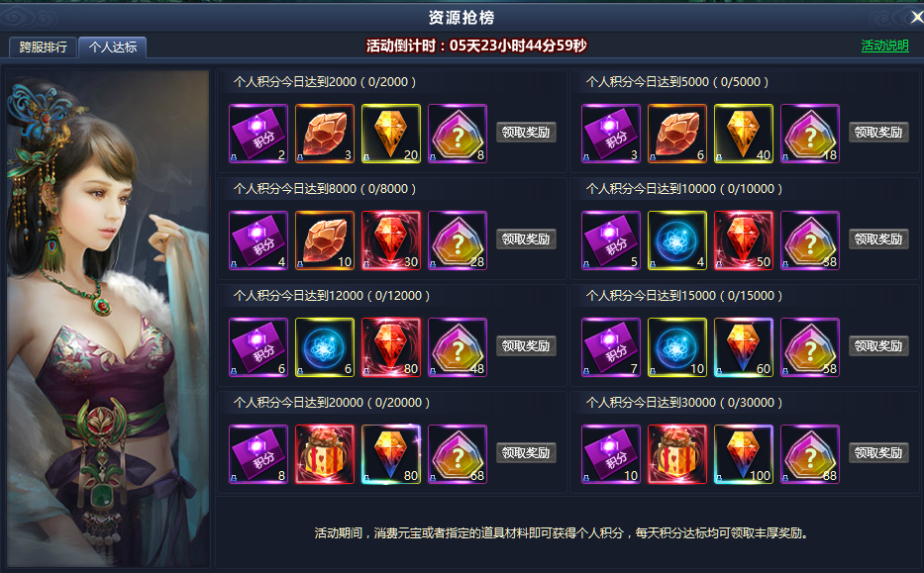This screenshot has width=924, height=573.
Task: Select the red gem icon with quantity 30
Action: click(x=391, y=240)
